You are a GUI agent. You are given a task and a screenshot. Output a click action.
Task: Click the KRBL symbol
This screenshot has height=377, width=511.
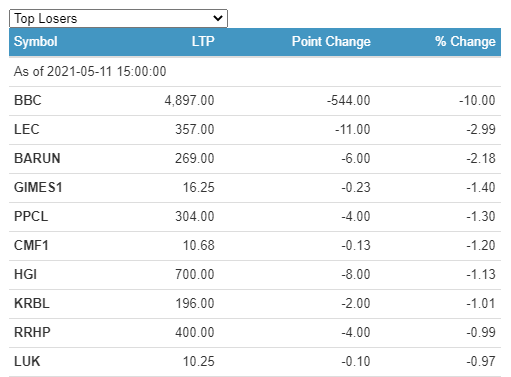32,303
